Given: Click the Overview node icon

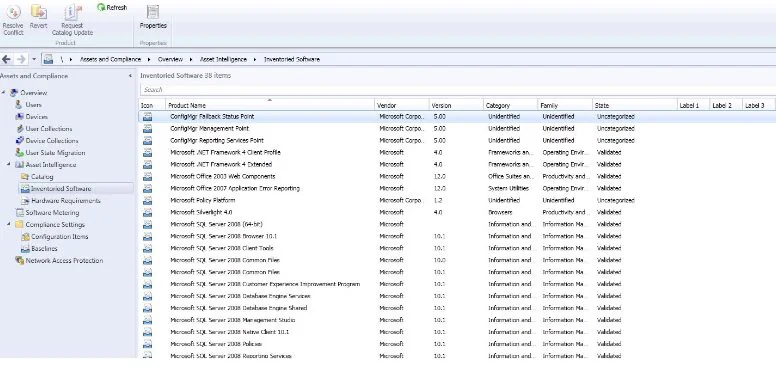Looking at the screenshot, I should [14, 92].
